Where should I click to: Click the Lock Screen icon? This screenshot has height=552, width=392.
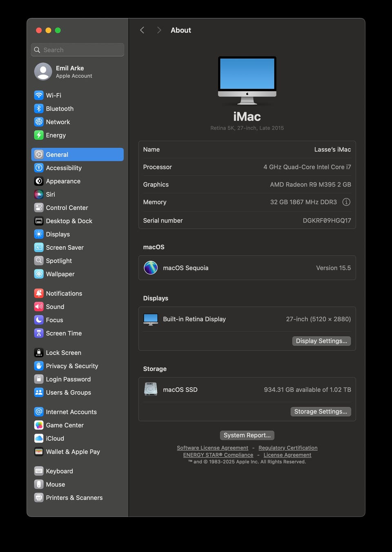[39, 352]
